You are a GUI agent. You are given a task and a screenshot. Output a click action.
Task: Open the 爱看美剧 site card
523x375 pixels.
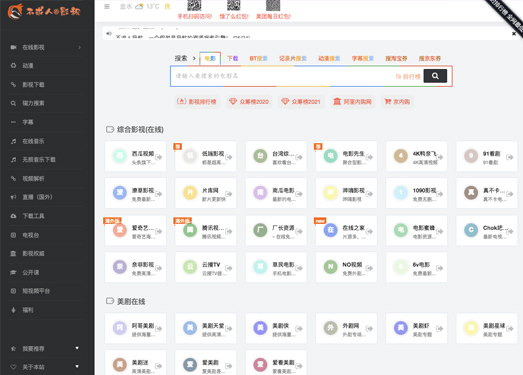276,363
